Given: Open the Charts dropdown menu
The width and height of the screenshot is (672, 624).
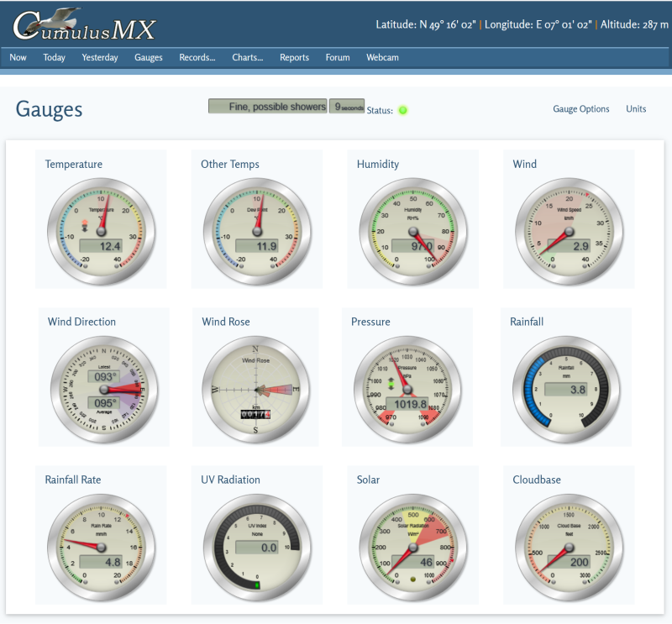Looking at the screenshot, I should click(x=247, y=57).
